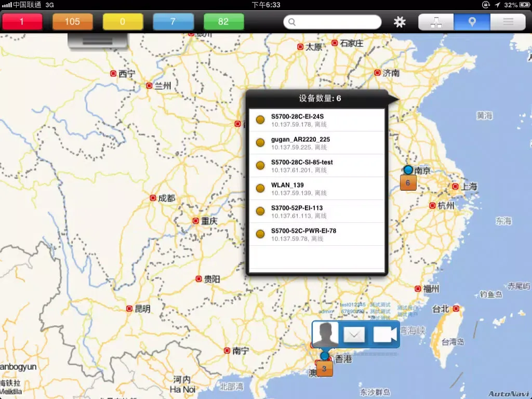
Task: Pull down the gray drawer handle
Action: click(x=97, y=42)
